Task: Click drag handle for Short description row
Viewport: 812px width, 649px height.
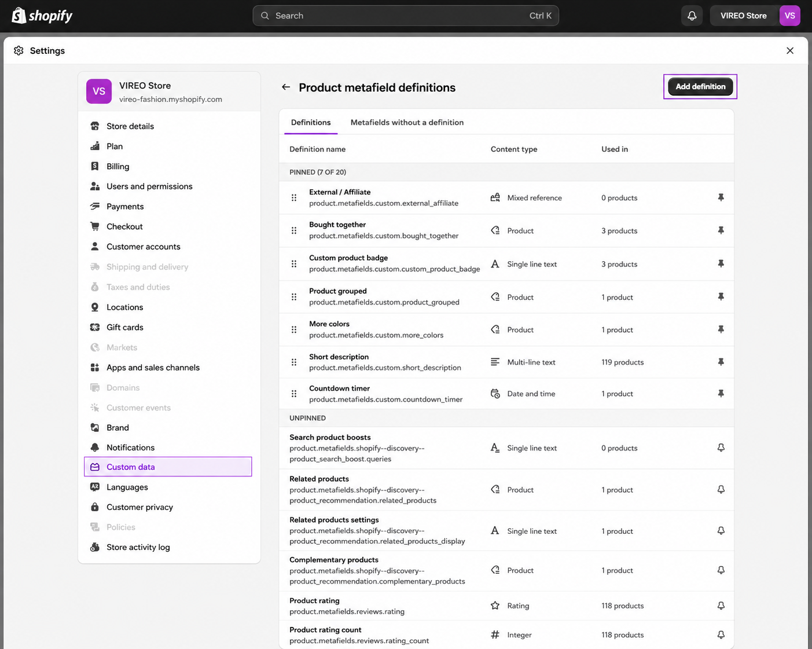Action: click(x=294, y=362)
